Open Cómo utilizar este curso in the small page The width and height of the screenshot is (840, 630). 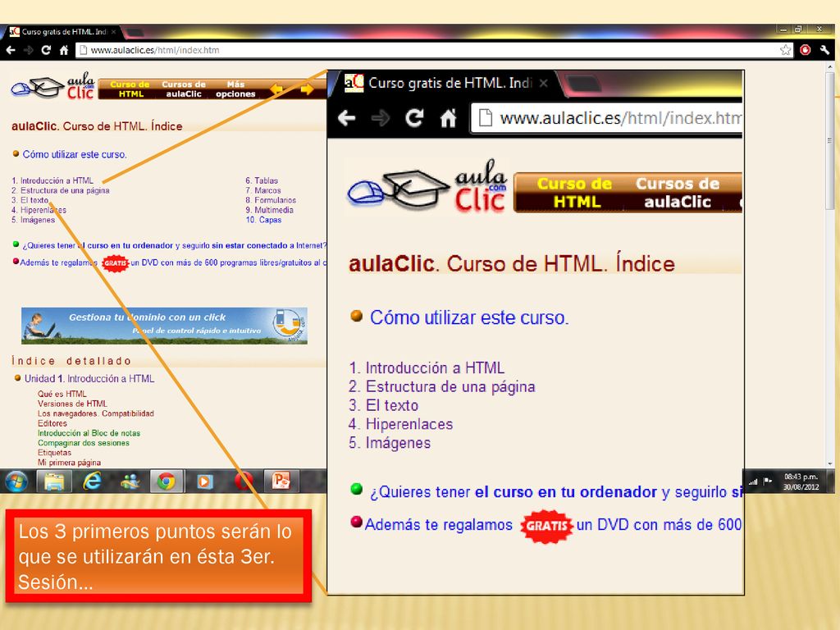[x=75, y=154]
